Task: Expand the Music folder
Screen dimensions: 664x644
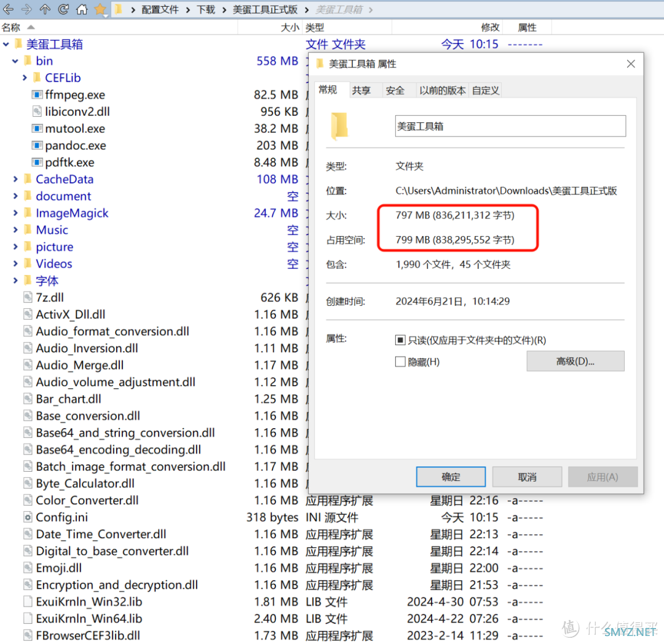Action: 15,229
